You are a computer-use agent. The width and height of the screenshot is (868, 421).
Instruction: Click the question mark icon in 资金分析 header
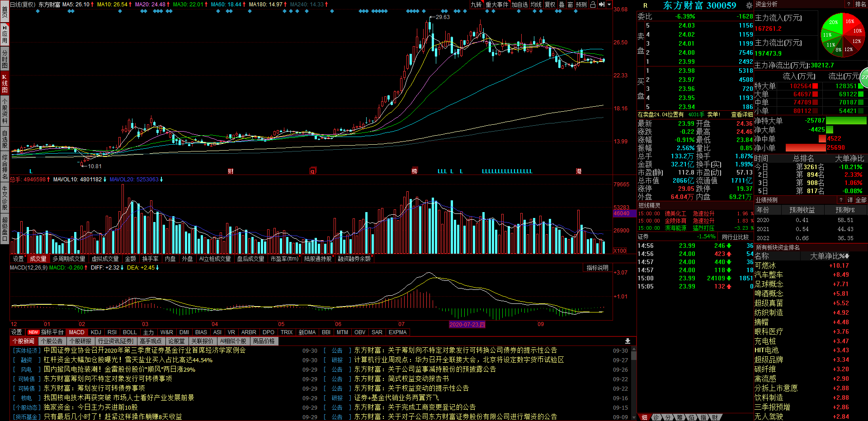pos(849,4)
